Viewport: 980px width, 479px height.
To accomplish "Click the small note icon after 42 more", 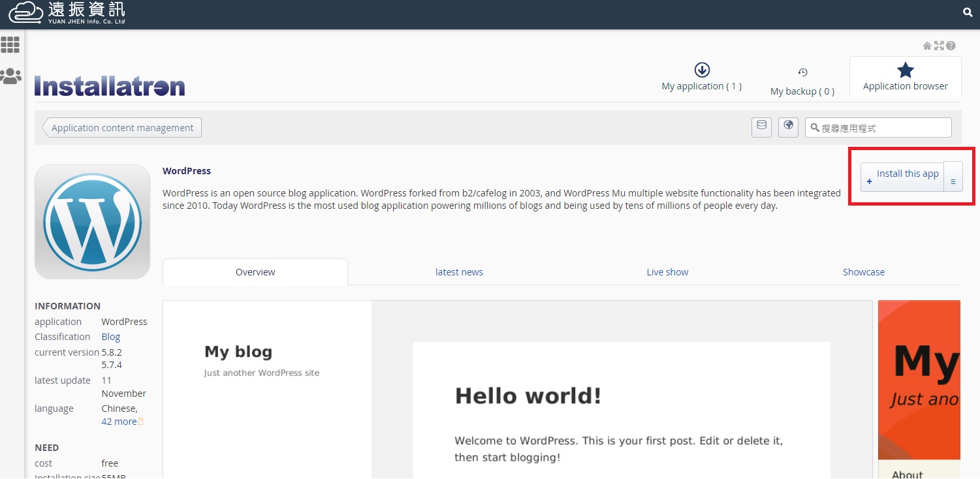I will pyautogui.click(x=141, y=422).
